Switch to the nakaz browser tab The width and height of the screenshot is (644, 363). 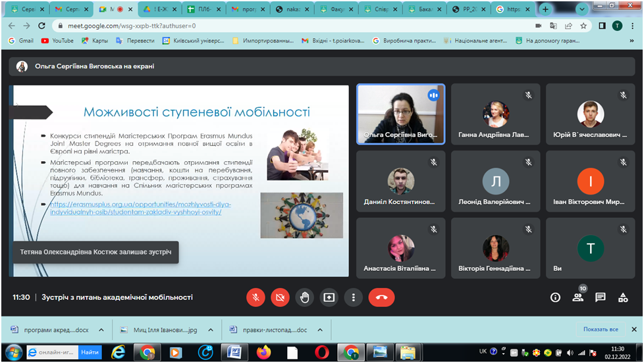coord(292,9)
